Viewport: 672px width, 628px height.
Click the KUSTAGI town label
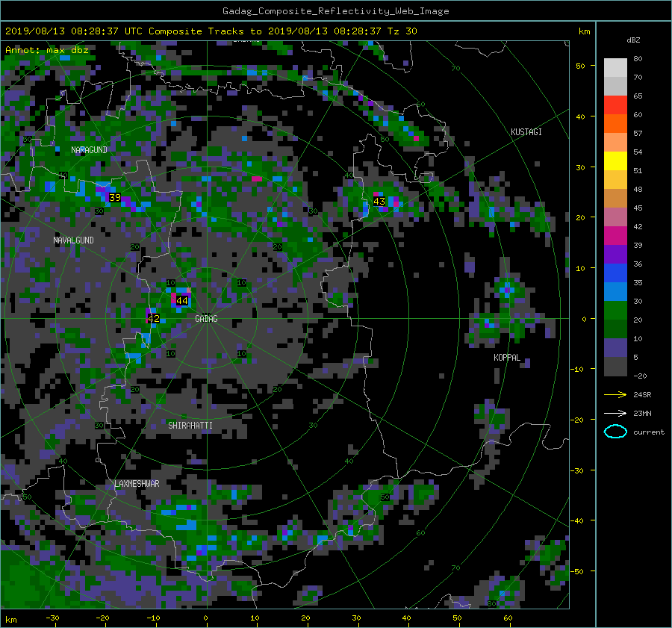tap(526, 132)
